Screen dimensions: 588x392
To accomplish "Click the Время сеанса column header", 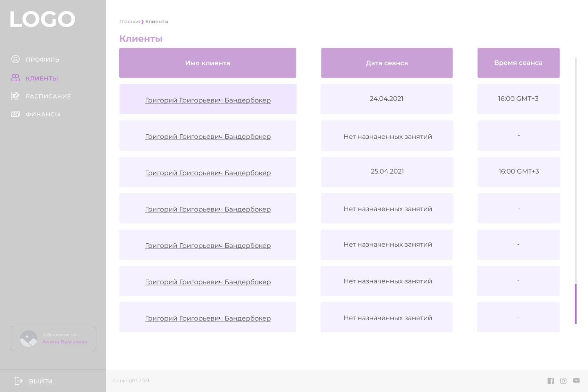I will click(518, 62).
